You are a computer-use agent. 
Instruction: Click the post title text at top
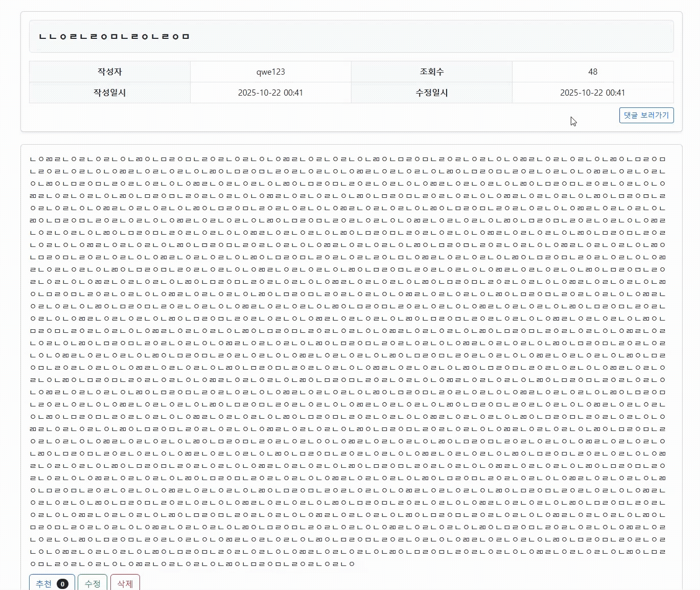[x=114, y=36]
